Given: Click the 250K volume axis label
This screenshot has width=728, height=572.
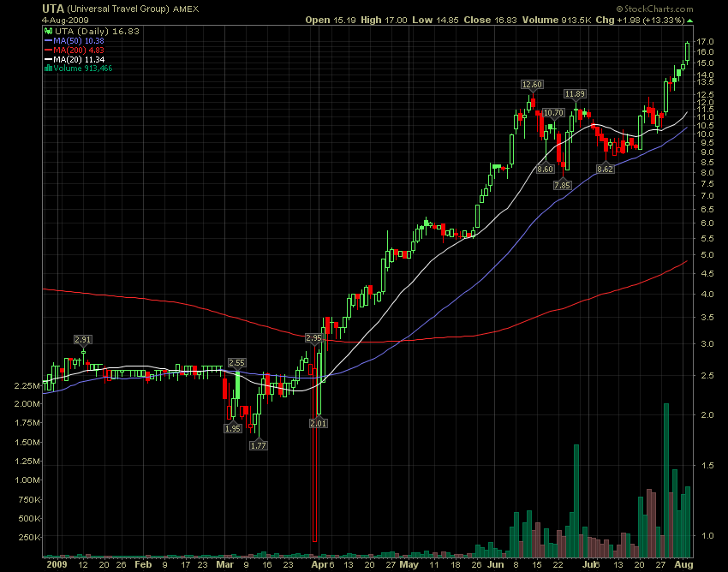Looking at the screenshot, I should tap(30, 537).
